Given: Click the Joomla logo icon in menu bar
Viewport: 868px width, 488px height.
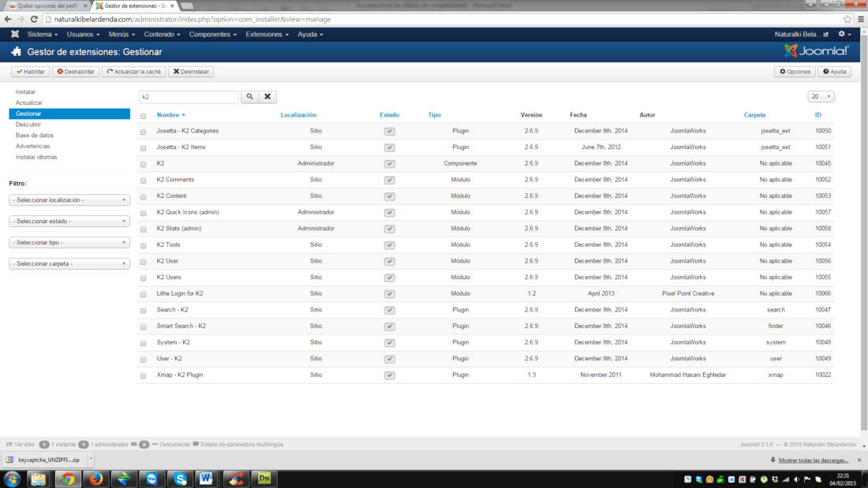Looking at the screenshot, I should pos(15,35).
